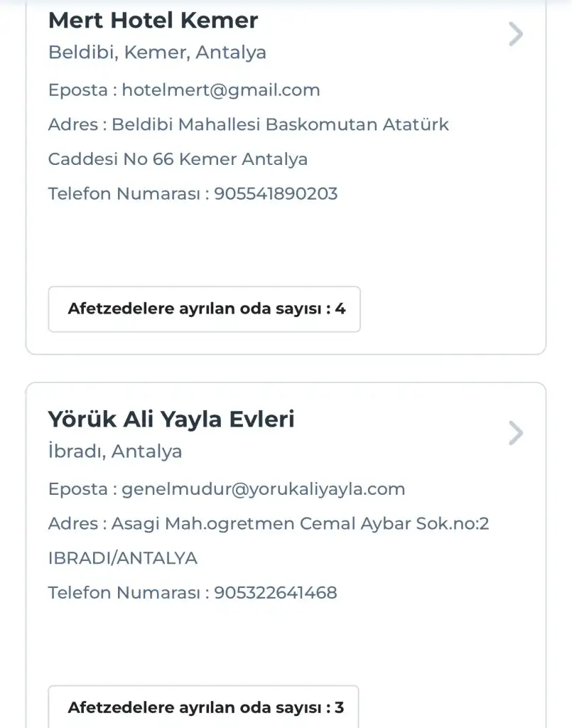Click the Eposta label in Yörük Ali card
The image size is (572, 728).
click(78, 489)
